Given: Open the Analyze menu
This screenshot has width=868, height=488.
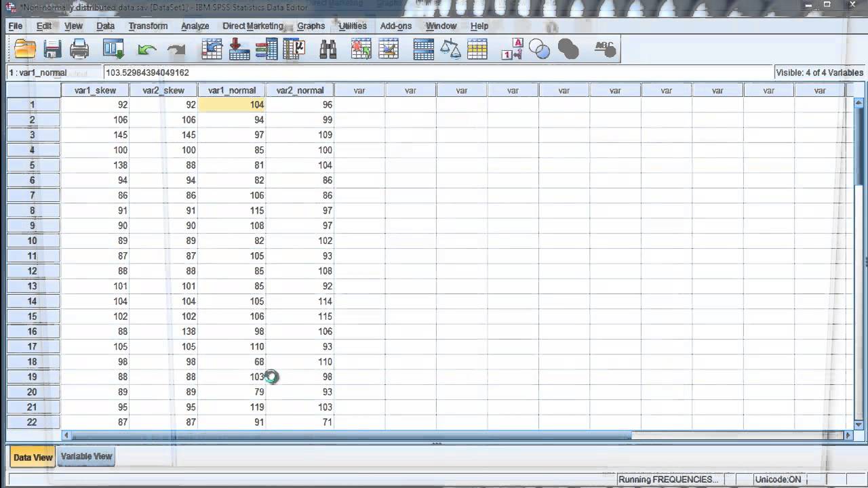Looking at the screenshot, I should pos(195,26).
